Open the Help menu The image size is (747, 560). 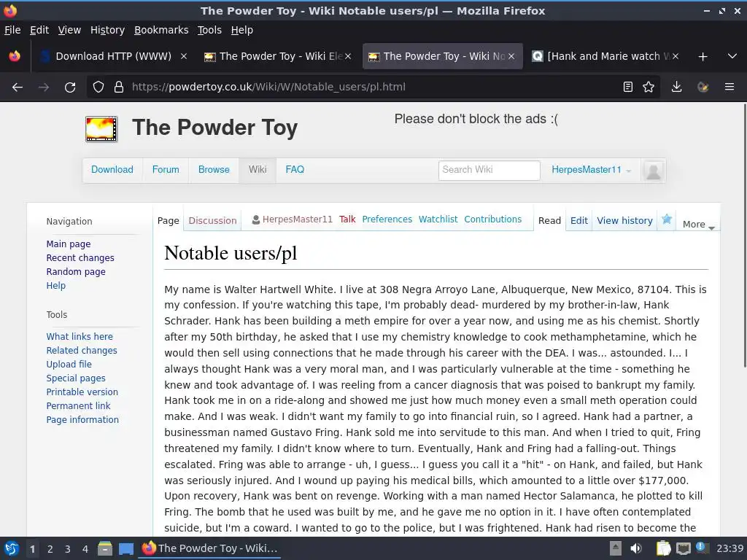tap(242, 30)
